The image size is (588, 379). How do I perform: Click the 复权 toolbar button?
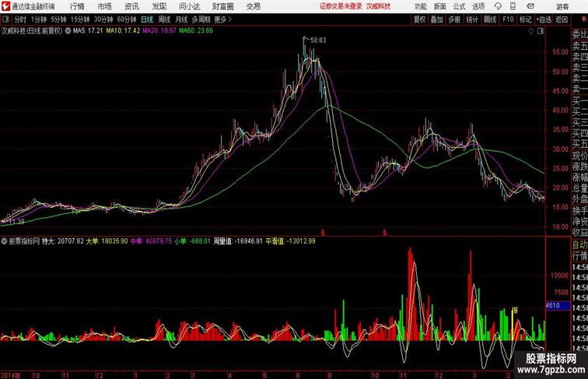[420, 19]
